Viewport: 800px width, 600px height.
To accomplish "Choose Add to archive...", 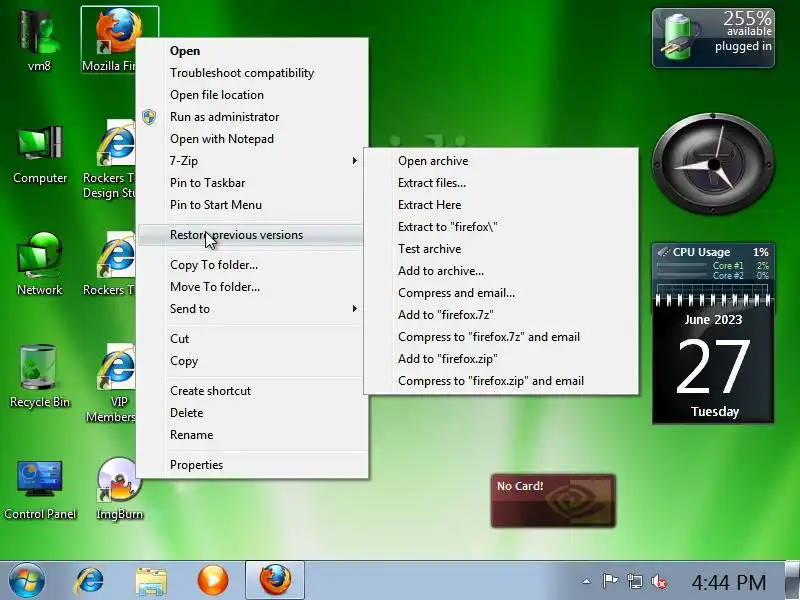I will tap(501, 270).
